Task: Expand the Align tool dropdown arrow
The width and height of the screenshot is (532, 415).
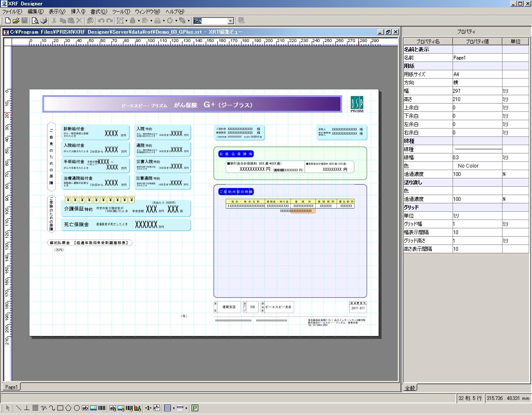Action: tap(151, 20)
